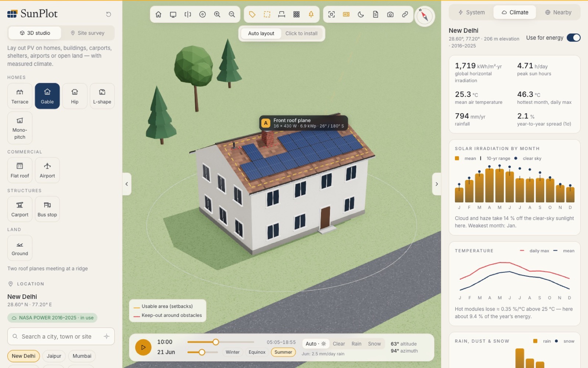Screen dimensions: 588x368
Task: Click the reset arrow next to SunPlot logo
Action: click(108, 14)
